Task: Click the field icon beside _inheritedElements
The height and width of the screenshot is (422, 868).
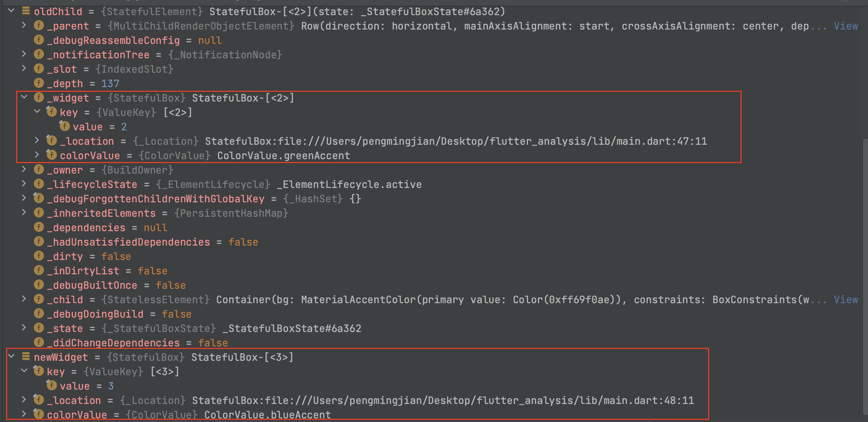Action: (x=39, y=213)
